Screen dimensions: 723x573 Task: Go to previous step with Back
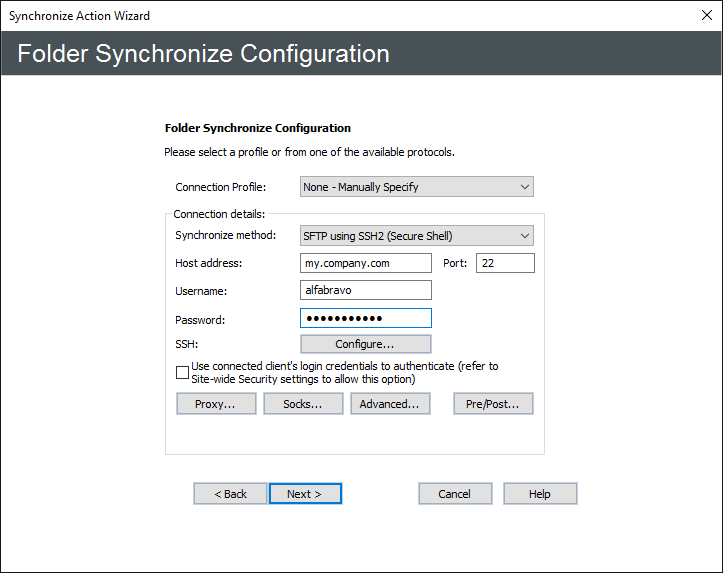(x=230, y=494)
